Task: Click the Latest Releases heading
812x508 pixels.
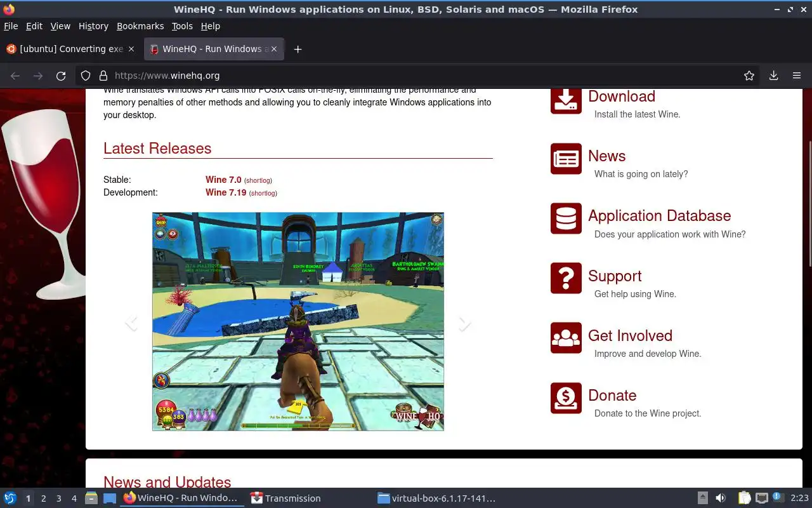Action: point(157,149)
